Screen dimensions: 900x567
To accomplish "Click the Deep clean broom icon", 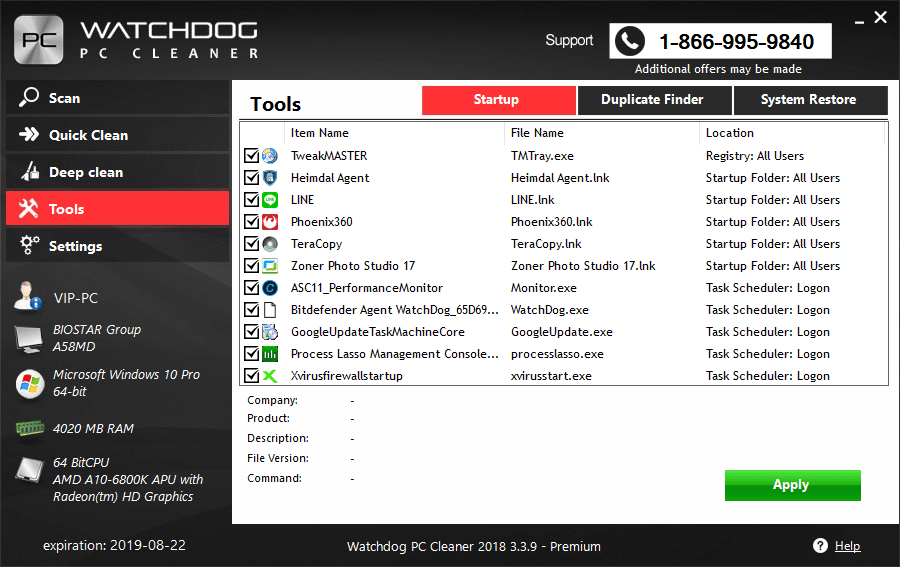I will coord(30,171).
